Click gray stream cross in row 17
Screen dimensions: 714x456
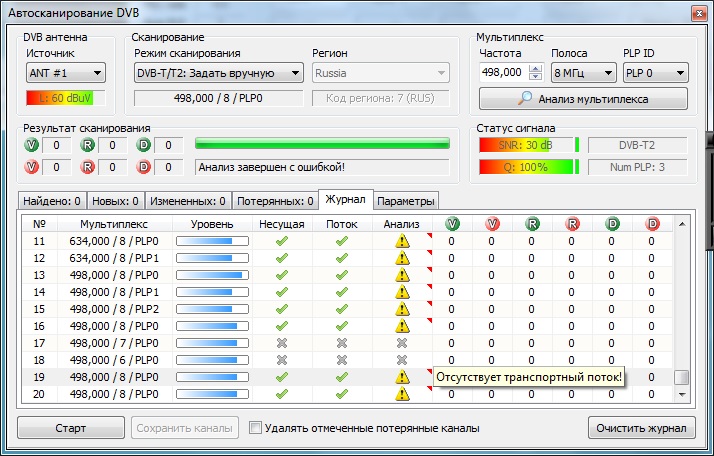(342, 343)
